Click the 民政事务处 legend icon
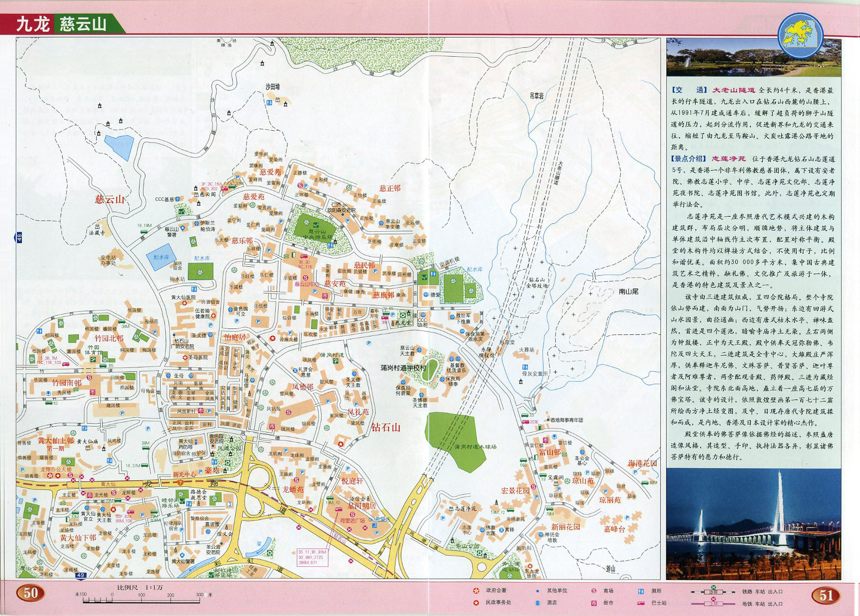Image resolution: width=860 pixels, height=616 pixels. (476, 602)
